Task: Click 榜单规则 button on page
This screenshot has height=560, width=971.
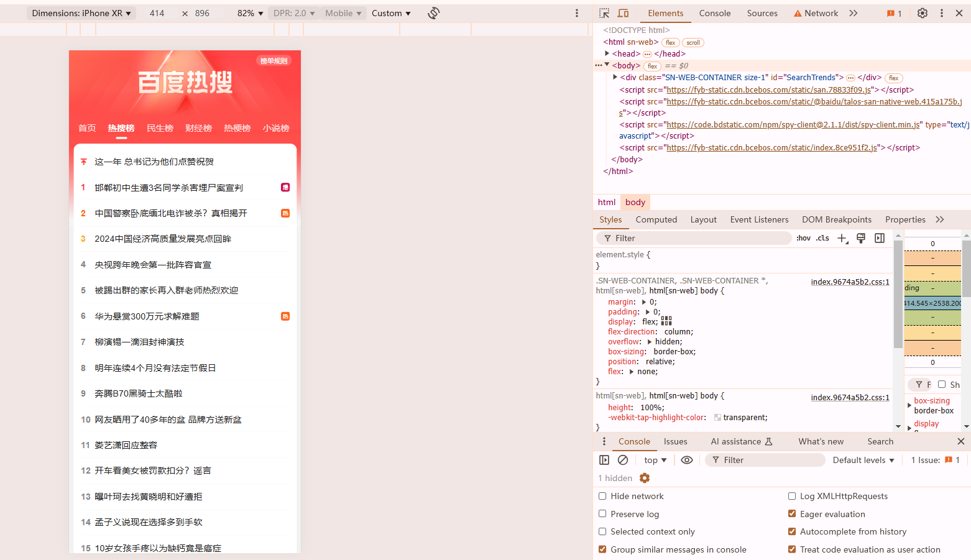Action: click(x=274, y=61)
